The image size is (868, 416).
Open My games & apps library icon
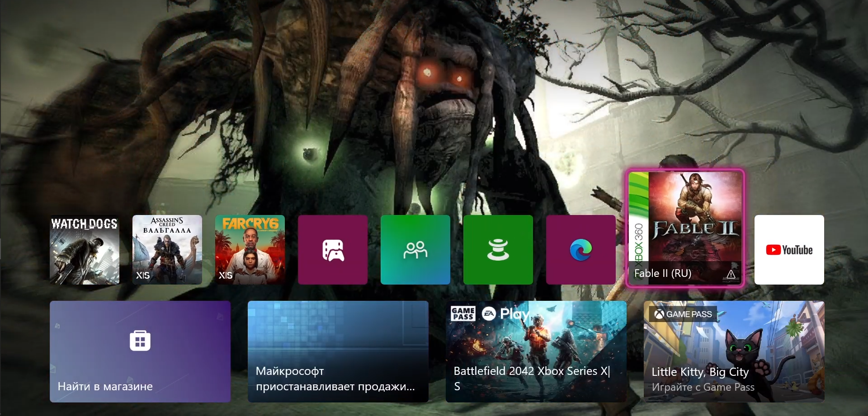click(333, 250)
